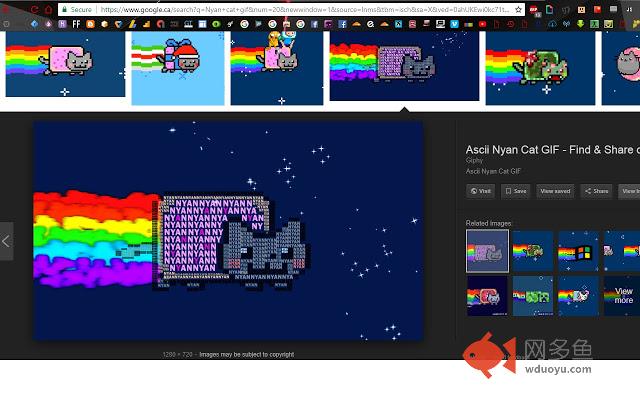
Task: Open the teal document extension icon
Action: pyautogui.click(x=550, y=9)
